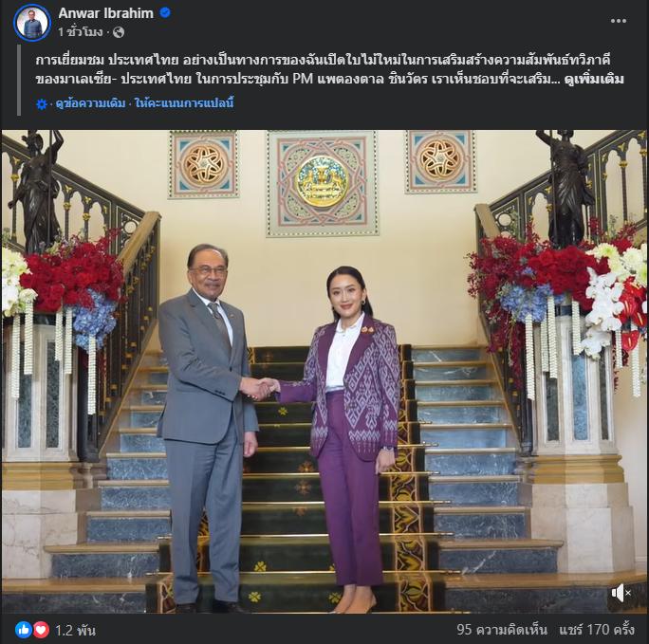The height and width of the screenshot is (644, 649).
Task: Open the three-dot post options menu
Action: 619,21
